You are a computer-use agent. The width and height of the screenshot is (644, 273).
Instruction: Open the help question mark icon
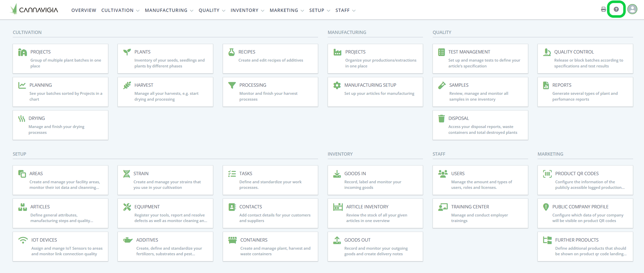click(616, 10)
